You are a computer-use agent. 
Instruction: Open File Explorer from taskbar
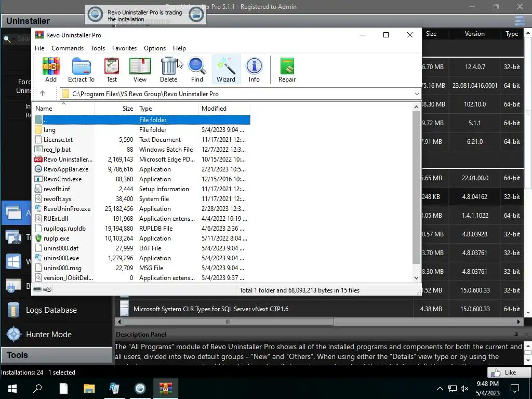pyautogui.click(x=89, y=389)
